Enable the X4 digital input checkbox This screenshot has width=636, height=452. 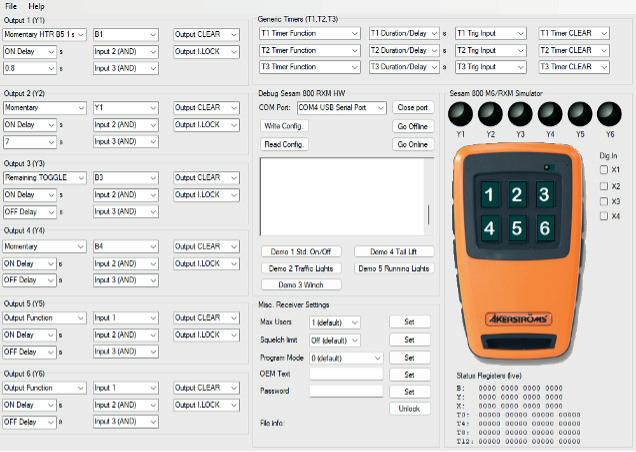[604, 216]
